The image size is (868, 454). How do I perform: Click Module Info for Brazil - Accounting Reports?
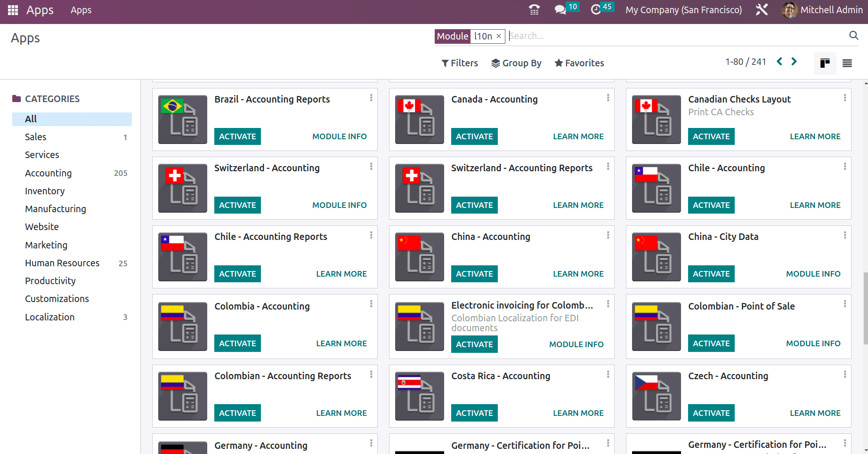(339, 136)
